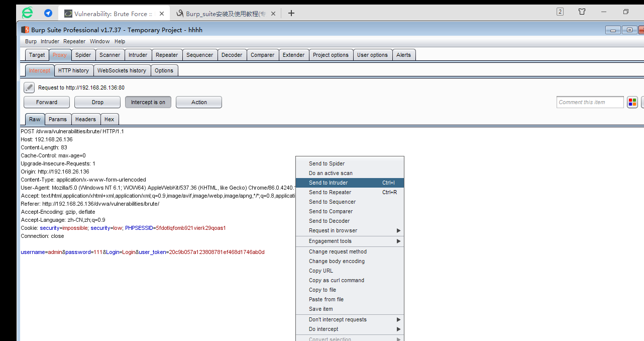Select Send to Decoder entry
This screenshot has height=341, width=644.
(350, 221)
